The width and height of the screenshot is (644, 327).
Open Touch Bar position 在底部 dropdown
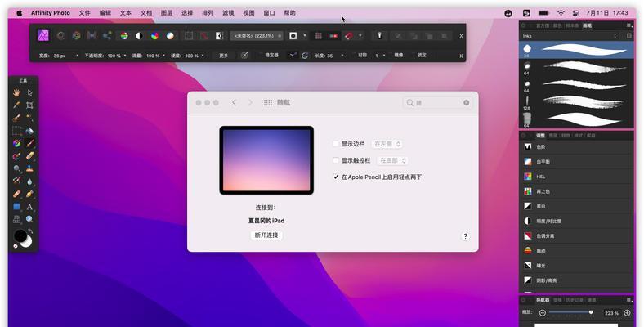pos(392,160)
